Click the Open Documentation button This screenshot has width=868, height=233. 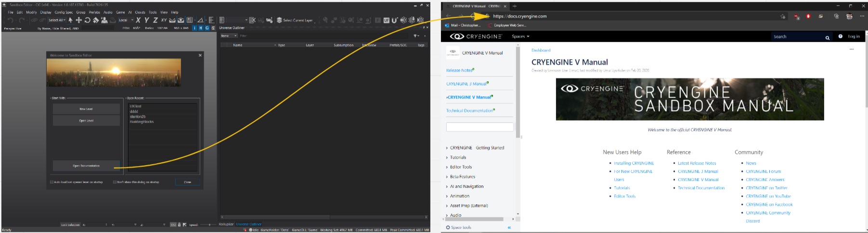pyautogui.click(x=86, y=166)
